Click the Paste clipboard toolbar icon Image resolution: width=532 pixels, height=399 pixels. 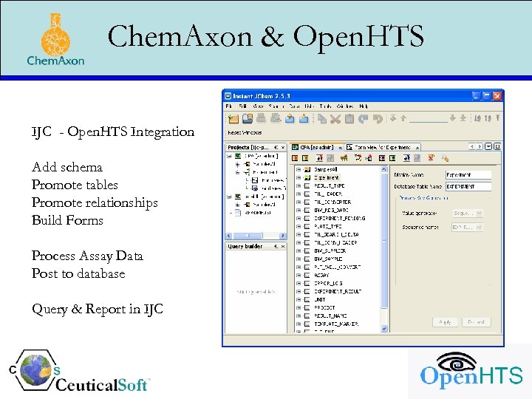coord(349,119)
